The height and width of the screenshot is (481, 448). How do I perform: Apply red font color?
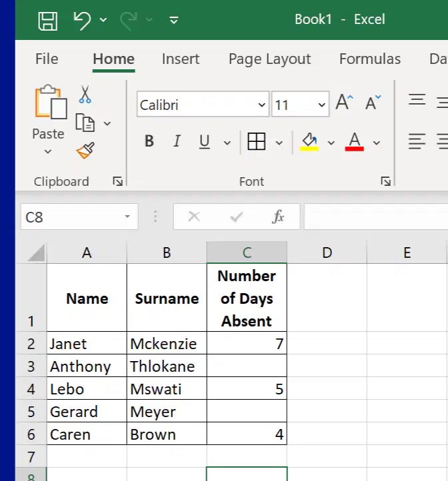[x=355, y=142]
